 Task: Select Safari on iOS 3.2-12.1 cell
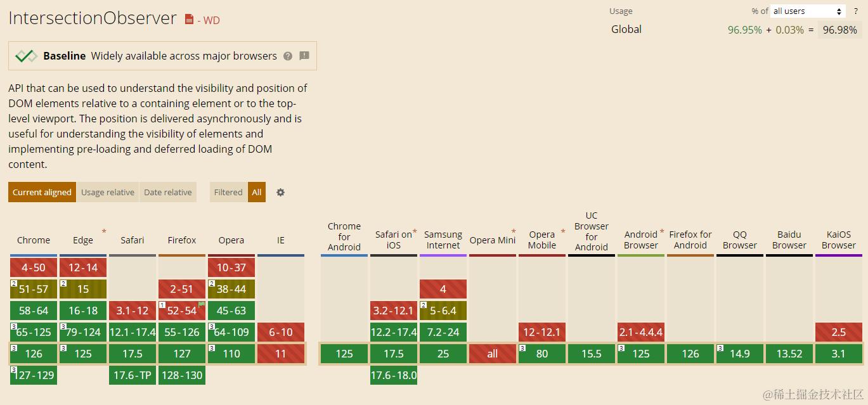tap(394, 311)
